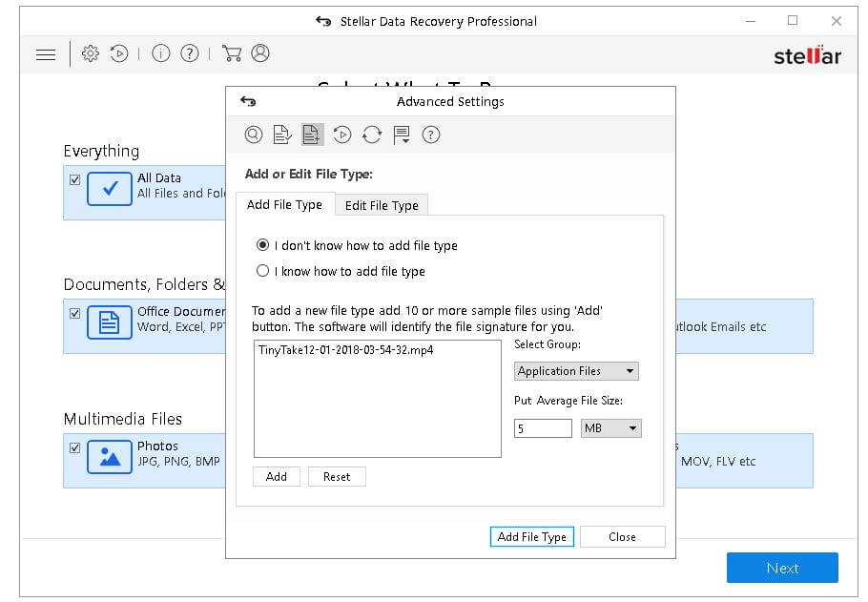Click the average file size input field

(543, 428)
